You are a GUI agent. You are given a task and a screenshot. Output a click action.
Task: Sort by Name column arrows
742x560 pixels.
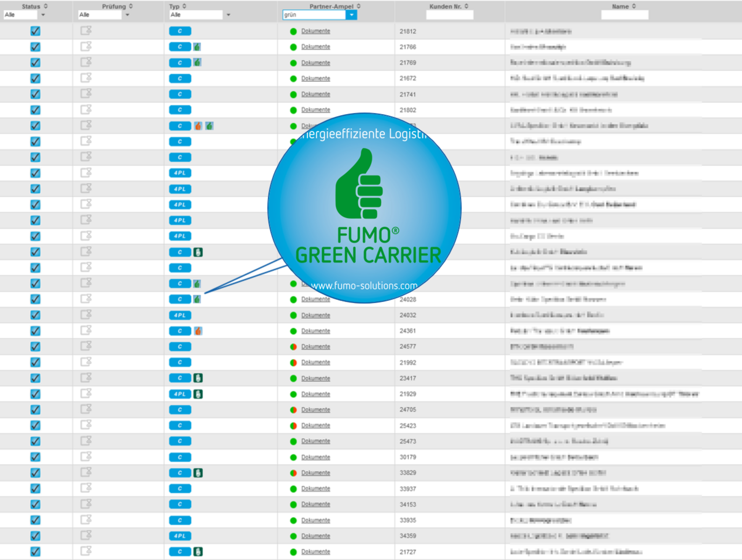point(634,6)
